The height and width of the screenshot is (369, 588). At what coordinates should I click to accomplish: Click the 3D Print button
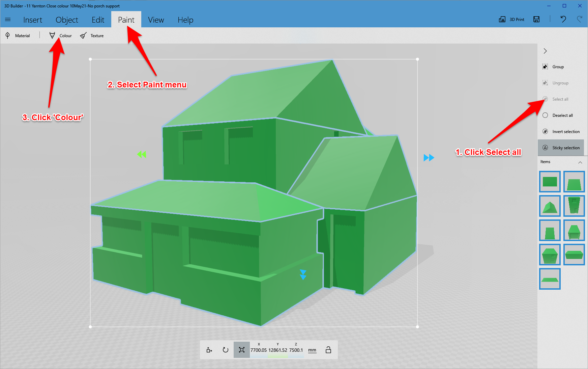click(511, 19)
